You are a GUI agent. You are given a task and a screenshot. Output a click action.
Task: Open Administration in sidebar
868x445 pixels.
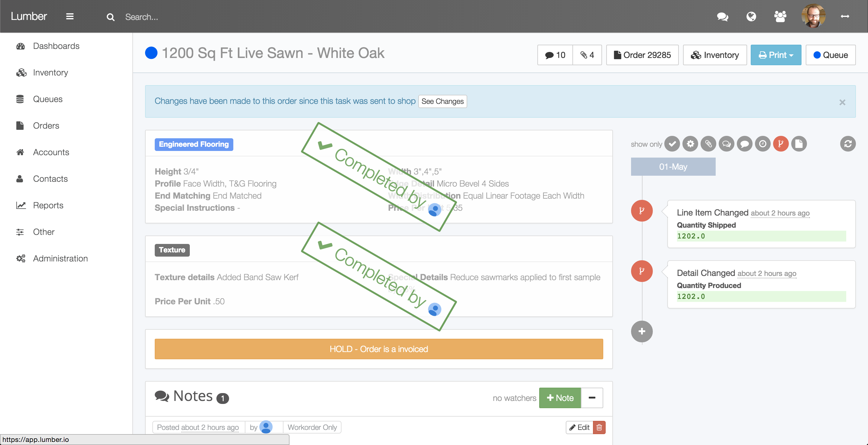60,259
